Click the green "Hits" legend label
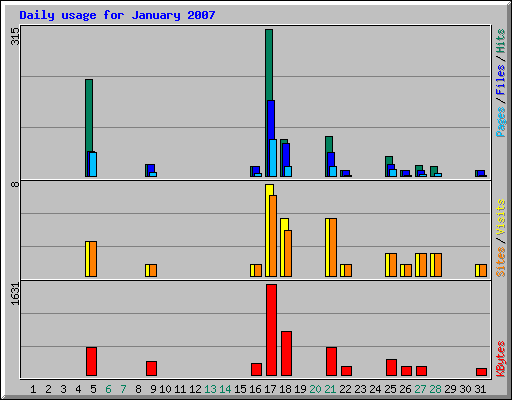The image size is (512, 400). click(x=501, y=41)
